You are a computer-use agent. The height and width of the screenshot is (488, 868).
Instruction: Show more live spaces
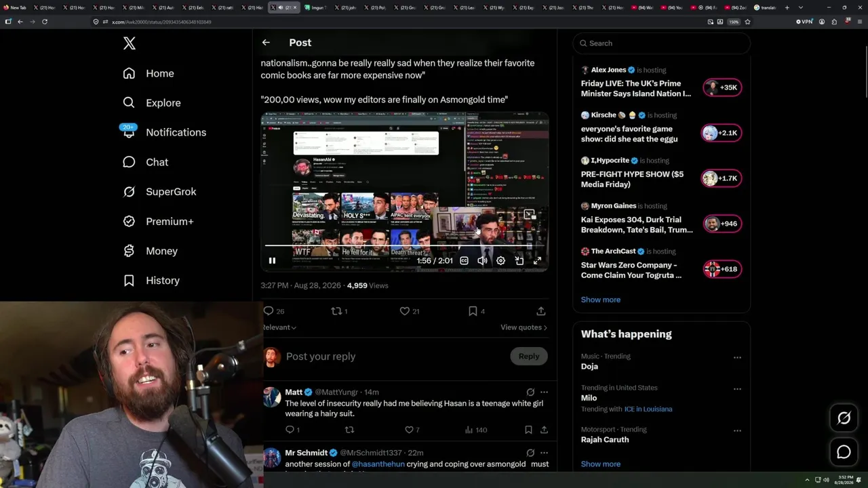601,300
